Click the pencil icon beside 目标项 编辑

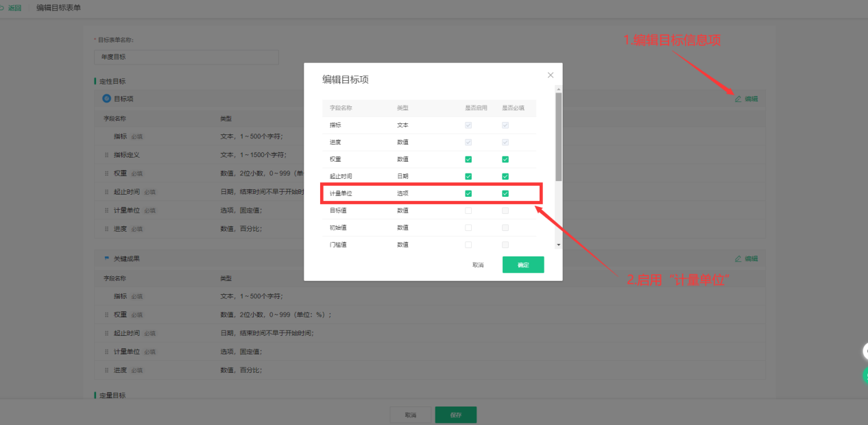click(x=738, y=99)
